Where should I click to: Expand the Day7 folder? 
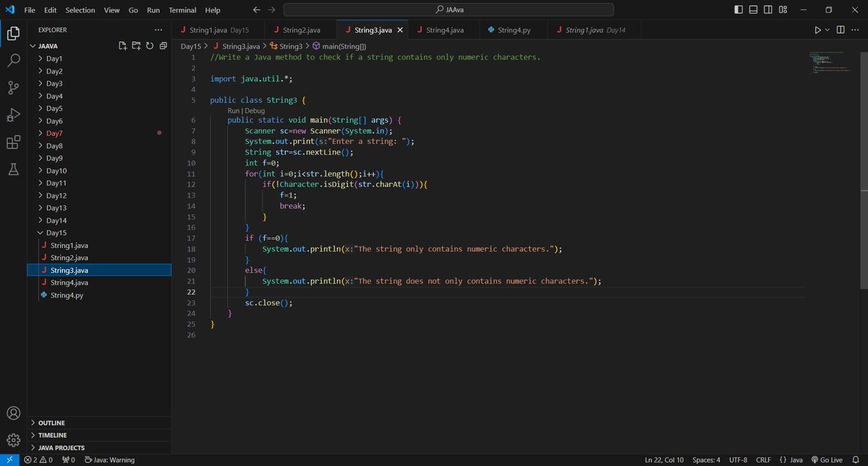[x=99, y=133]
